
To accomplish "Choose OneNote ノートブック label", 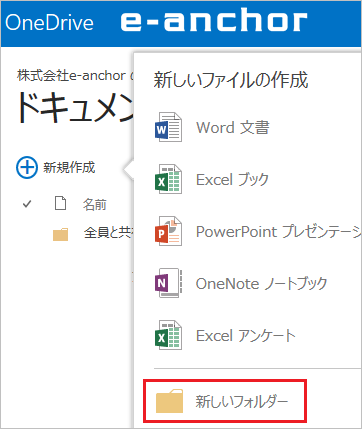I will [262, 283].
